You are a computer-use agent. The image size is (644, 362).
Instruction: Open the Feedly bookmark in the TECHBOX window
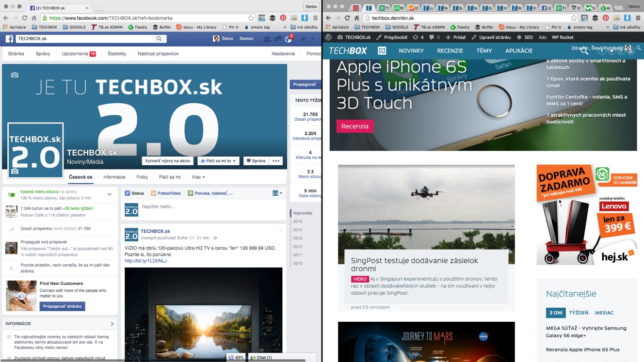click(460, 27)
